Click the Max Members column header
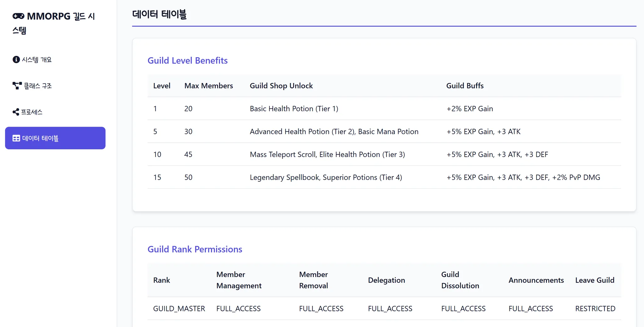This screenshot has height=327, width=644. tap(208, 86)
